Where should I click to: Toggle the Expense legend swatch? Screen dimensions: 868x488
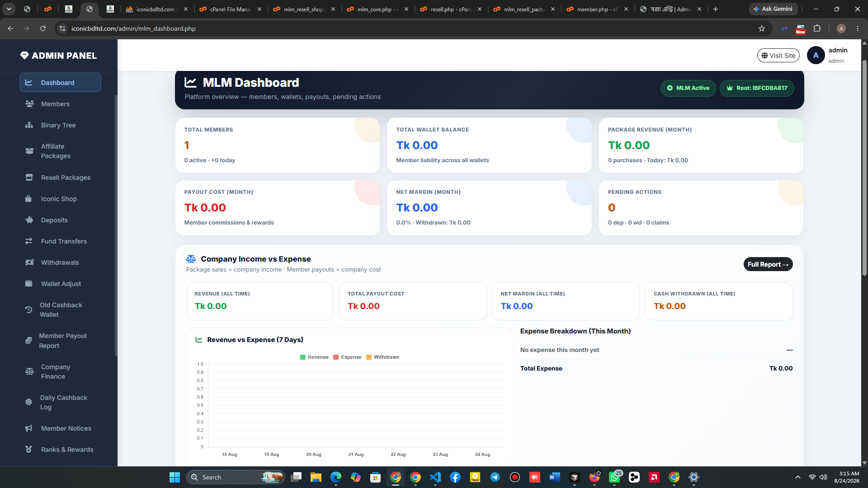336,357
